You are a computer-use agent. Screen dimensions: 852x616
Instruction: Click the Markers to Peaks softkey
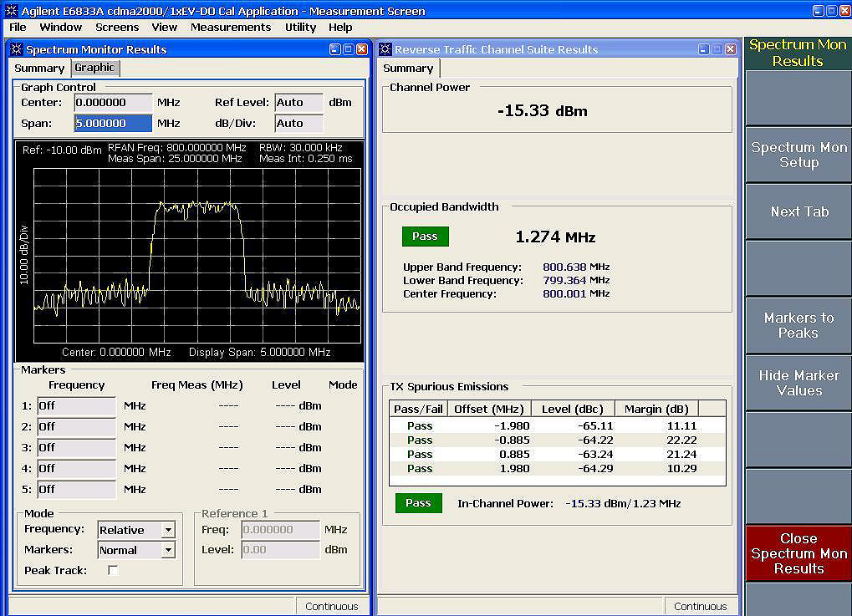[x=798, y=325]
